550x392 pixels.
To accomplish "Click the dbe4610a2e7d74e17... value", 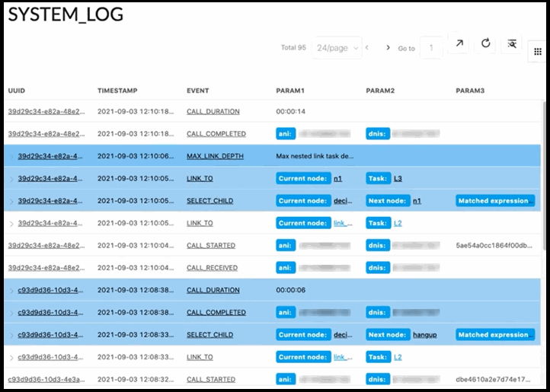I will (493, 379).
